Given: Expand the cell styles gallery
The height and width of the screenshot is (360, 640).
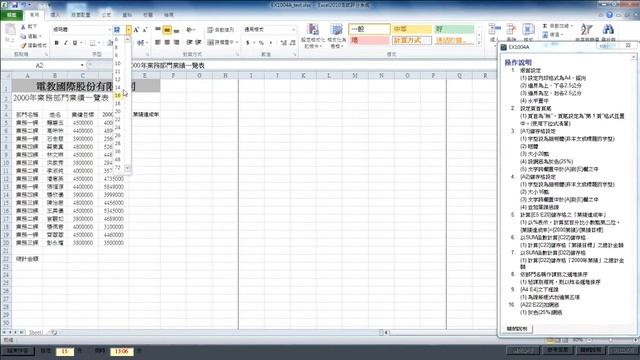Looking at the screenshot, I should click(479, 43).
